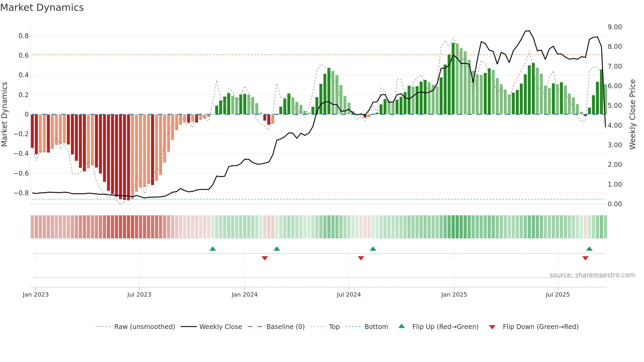Toggle the Baseline (0) legend entry
This screenshot has height=362, width=644.
click(x=276, y=327)
